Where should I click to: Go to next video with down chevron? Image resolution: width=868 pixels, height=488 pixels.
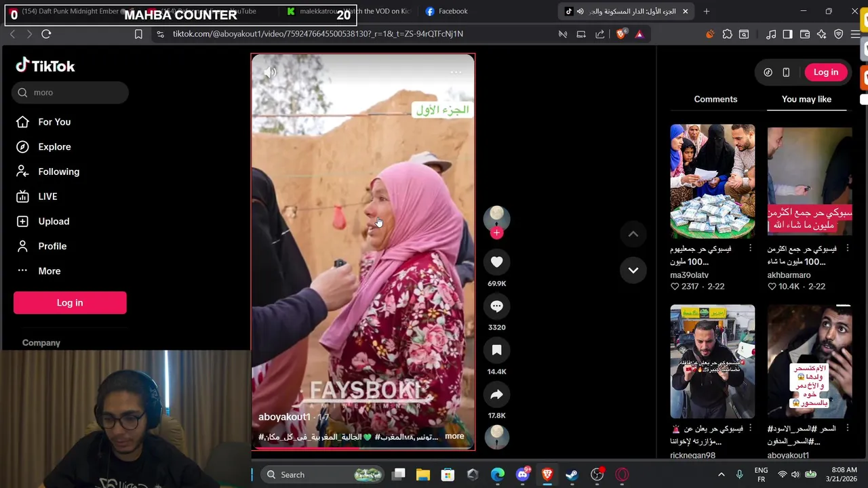[633, 270]
